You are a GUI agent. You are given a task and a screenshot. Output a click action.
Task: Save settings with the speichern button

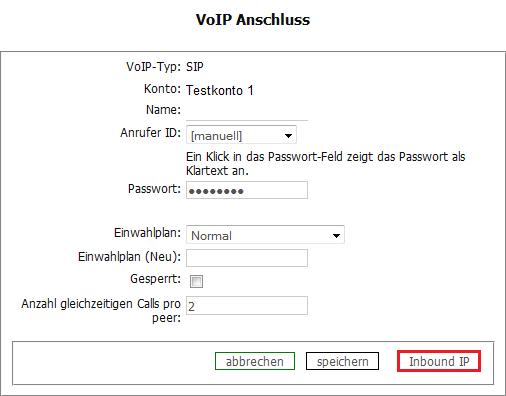point(342,361)
